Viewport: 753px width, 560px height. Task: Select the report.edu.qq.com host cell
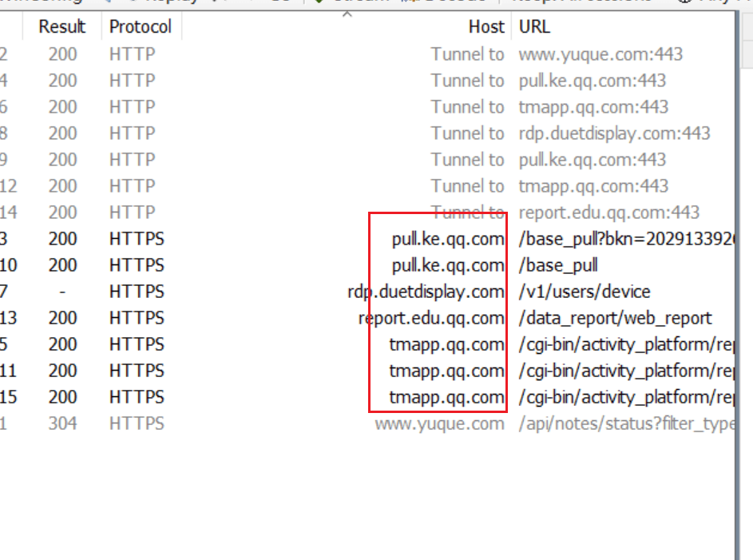[x=431, y=319]
